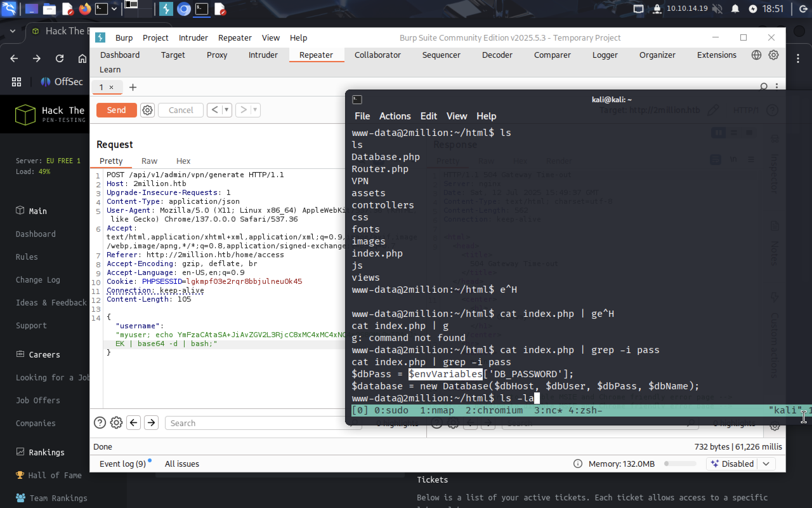812x508 pixels.
Task: Open request search settings gear
Action: click(x=116, y=423)
